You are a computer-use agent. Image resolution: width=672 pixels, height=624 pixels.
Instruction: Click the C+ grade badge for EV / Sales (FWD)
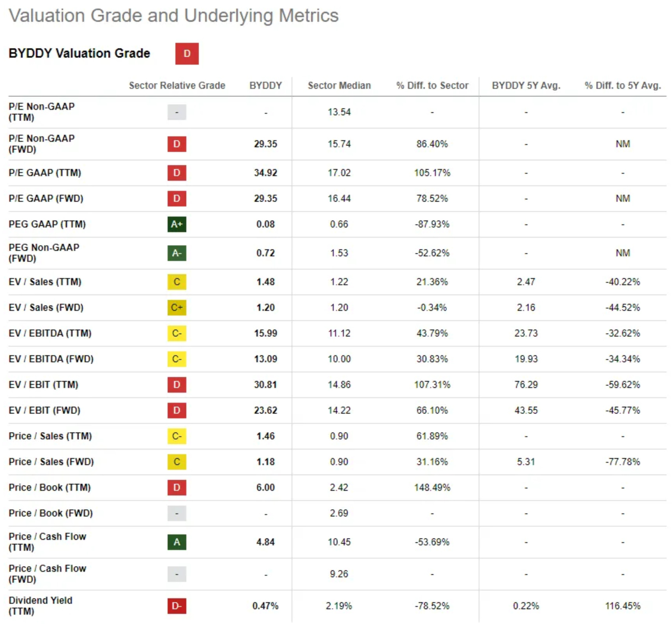[177, 308]
